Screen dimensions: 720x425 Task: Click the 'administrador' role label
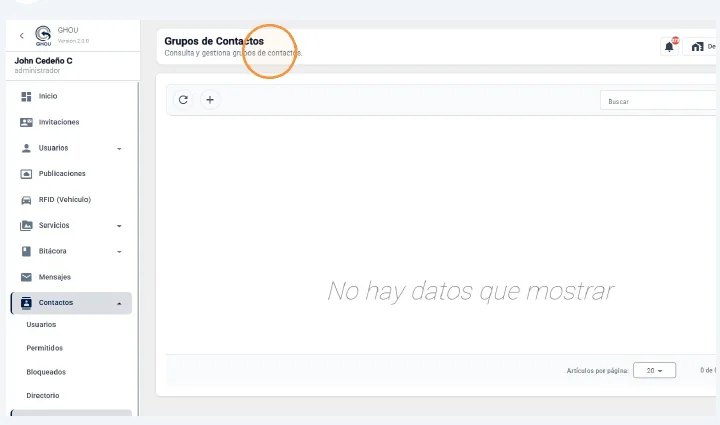pyautogui.click(x=37, y=70)
